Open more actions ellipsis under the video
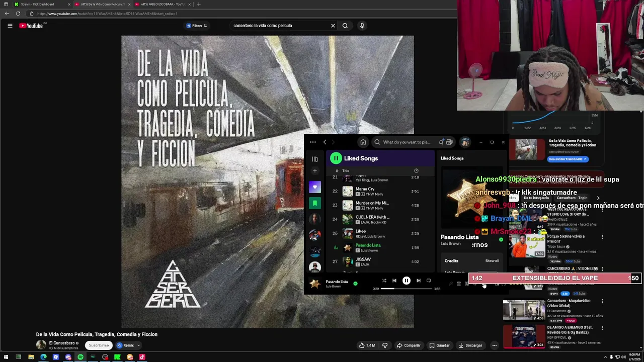The height and width of the screenshot is (362, 644). [495, 345]
